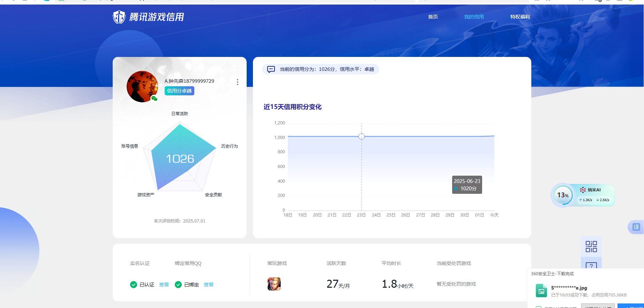
Task: Click the green check next to 已绑定
Action: click(178, 285)
